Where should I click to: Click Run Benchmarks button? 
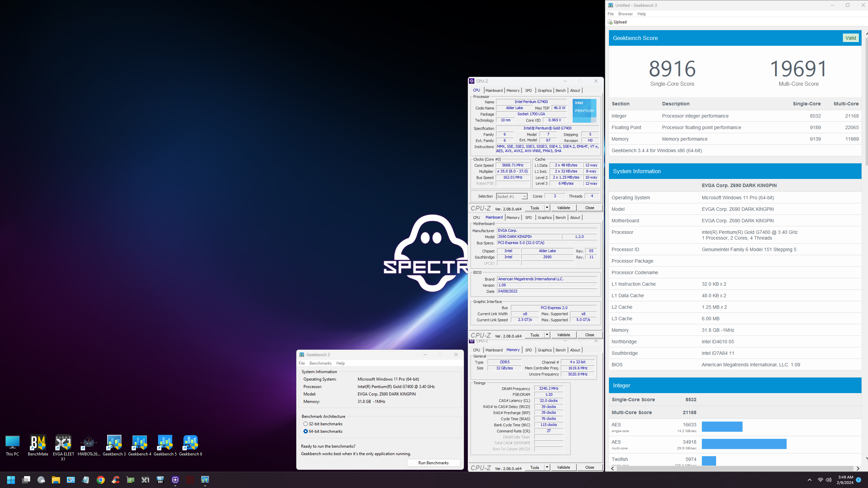(433, 463)
